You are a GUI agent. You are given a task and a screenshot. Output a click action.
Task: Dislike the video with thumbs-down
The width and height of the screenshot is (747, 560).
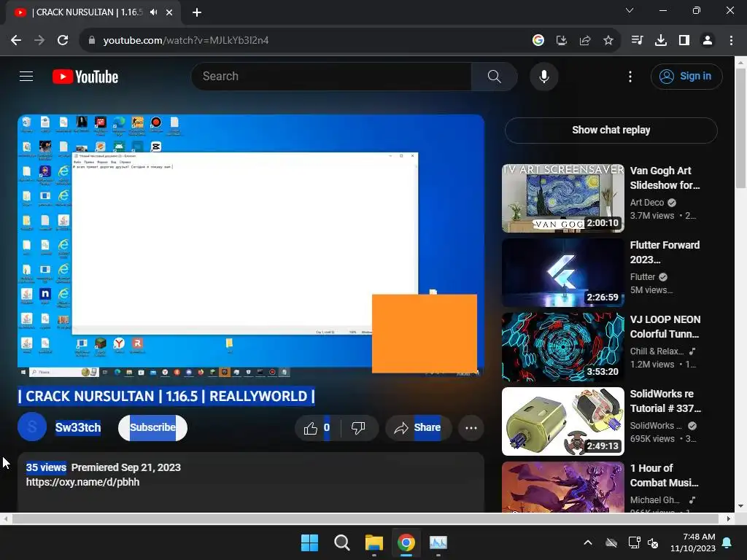tap(358, 428)
